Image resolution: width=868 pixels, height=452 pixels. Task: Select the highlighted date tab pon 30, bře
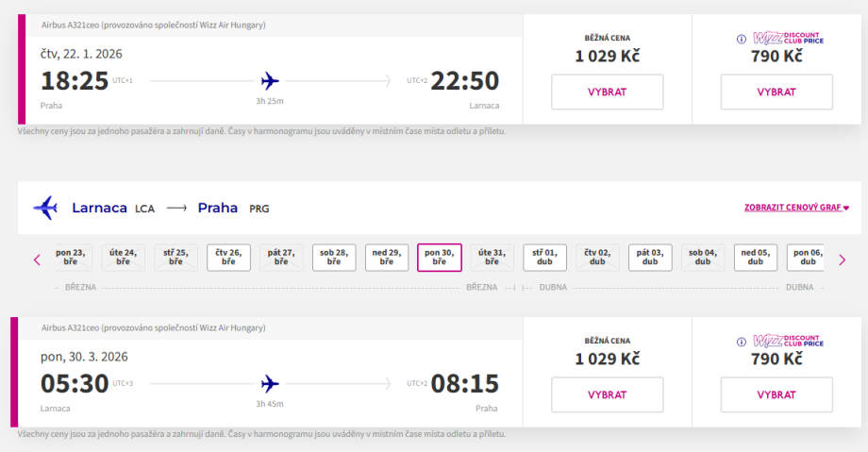[440, 258]
